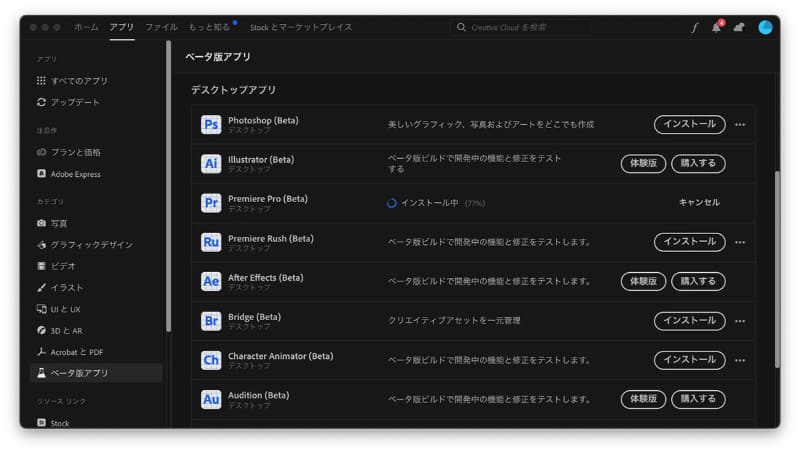Start 体験版 trial for After Effects (Beta)
Screen dimensions: 800x453
643,281
